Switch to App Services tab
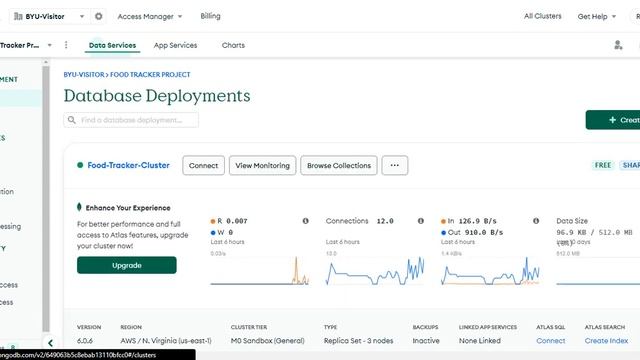 [x=176, y=45]
